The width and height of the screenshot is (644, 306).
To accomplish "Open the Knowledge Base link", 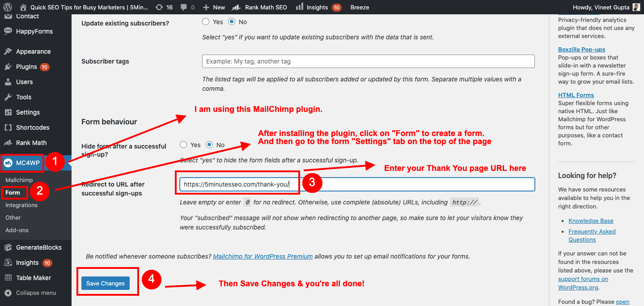I will (x=591, y=221).
